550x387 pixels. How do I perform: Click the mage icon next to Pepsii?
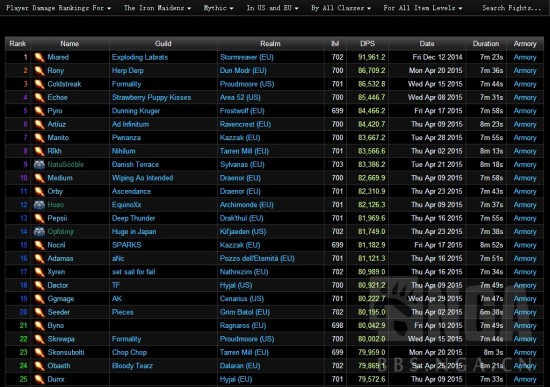pos(39,218)
